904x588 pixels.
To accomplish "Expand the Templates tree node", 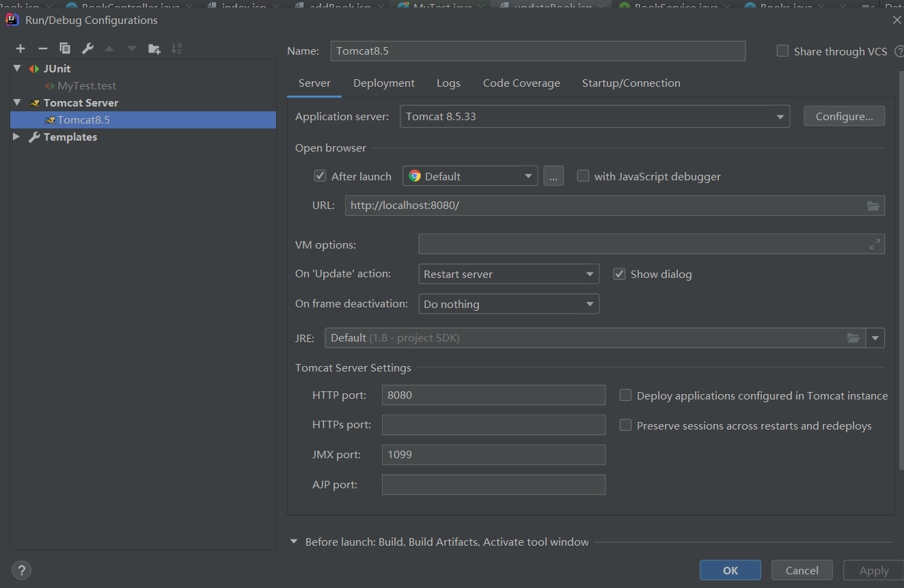I will 17,137.
